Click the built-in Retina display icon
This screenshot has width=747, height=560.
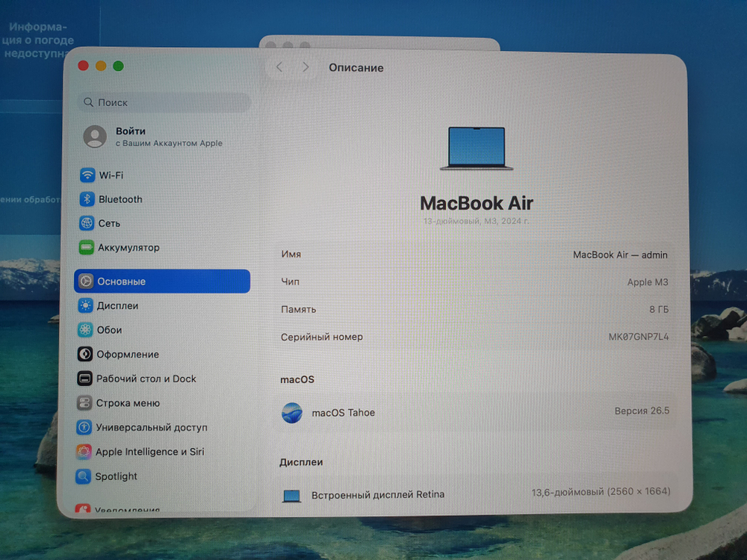[291, 496]
